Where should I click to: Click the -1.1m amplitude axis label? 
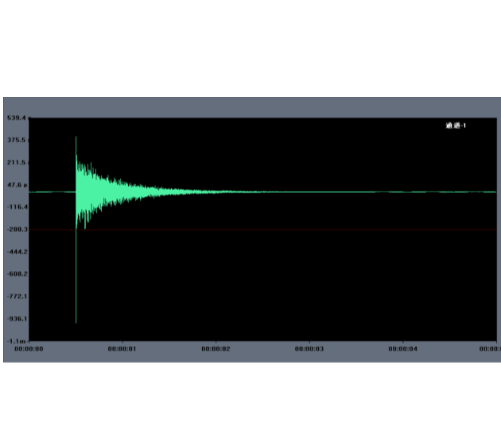pyautogui.click(x=17, y=341)
